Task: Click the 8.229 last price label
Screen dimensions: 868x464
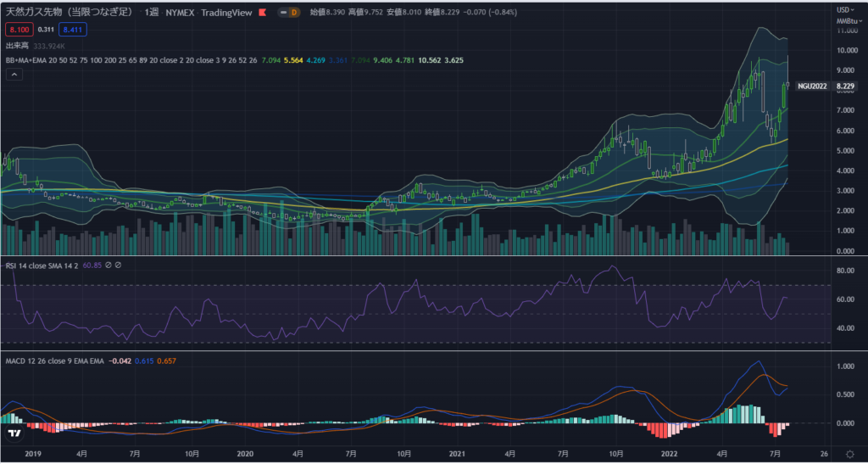Action: [x=844, y=86]
